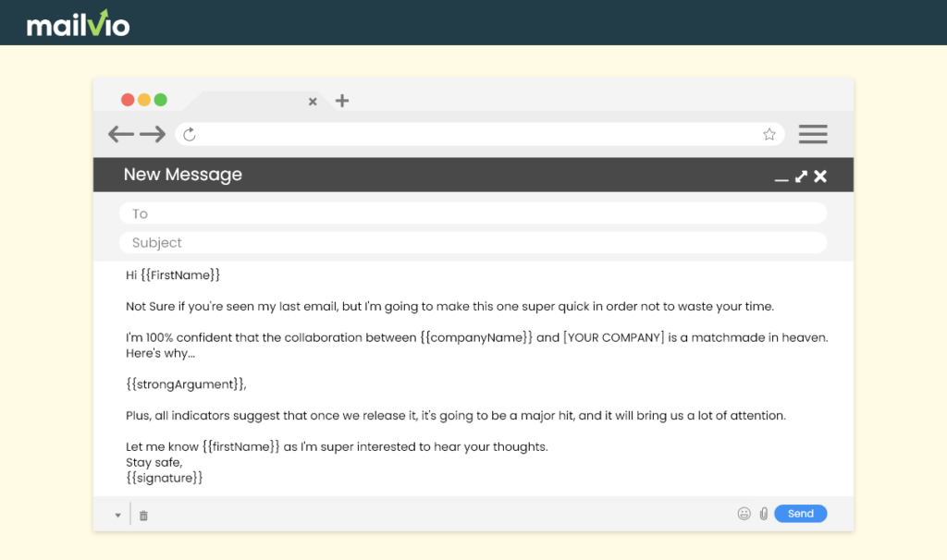The width and height of the screenshot is (947, 560).
Task: Click the {{signature}} placeholder
Action: [165, 478]
